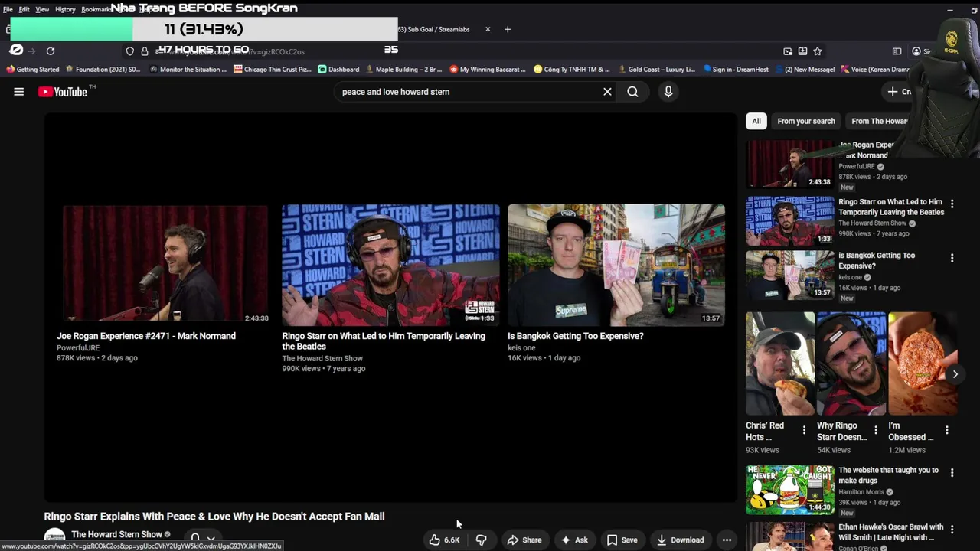
Task: Open sidebar thumbnail of Bangkok Getting Too Expensive
Action: tap(790, 274)
